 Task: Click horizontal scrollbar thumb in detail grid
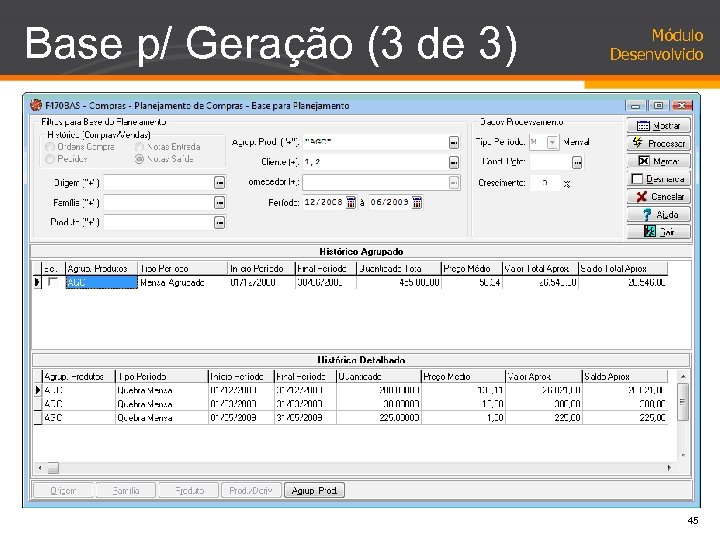pos(53,468)
